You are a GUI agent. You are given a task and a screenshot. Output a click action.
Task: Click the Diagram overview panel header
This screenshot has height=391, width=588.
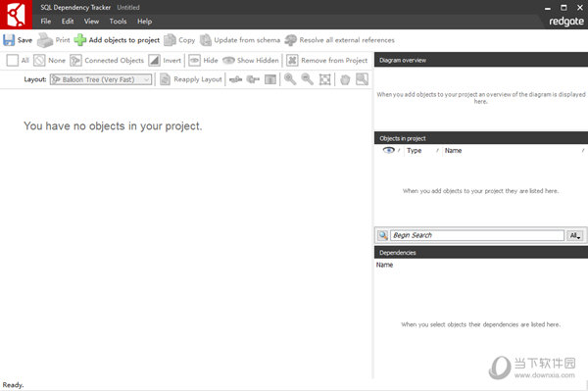pyautogui.click(x=481, y=60)
